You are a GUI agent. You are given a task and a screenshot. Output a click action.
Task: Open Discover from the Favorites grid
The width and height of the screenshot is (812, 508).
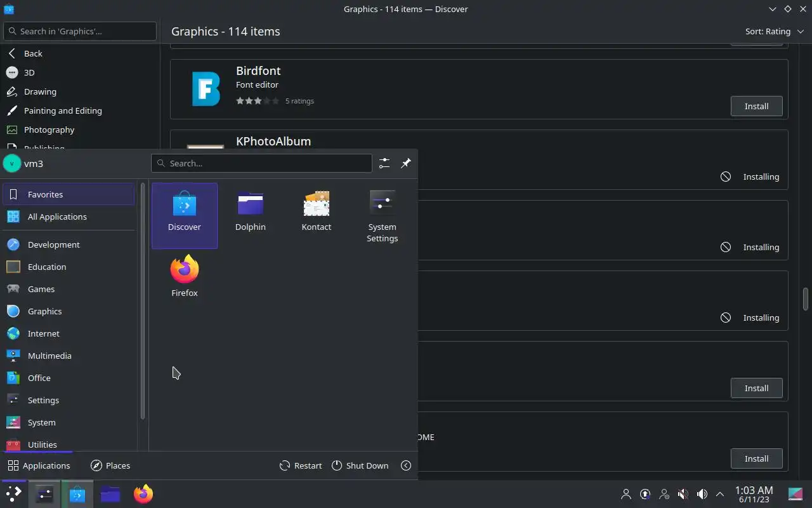click(185, 215)
